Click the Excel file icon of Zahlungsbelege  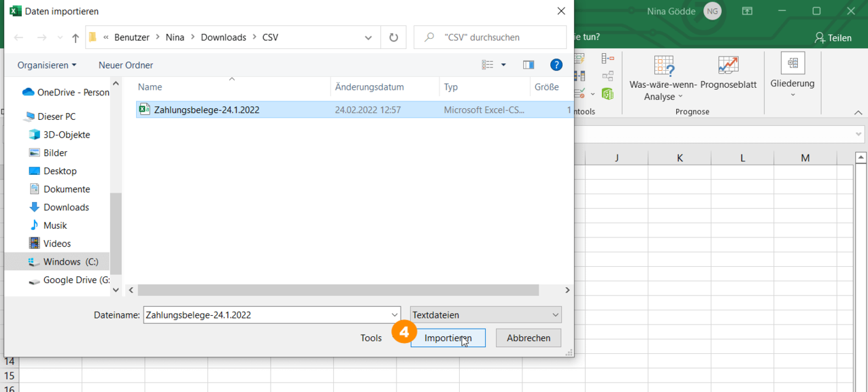(144, 109)
